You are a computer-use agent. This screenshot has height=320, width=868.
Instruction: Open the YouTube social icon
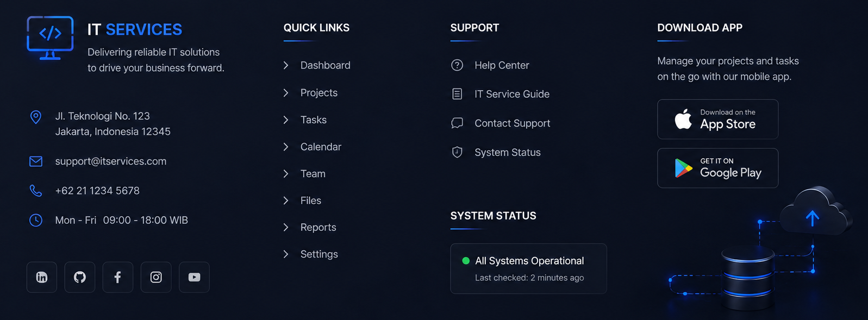(194, 277)
